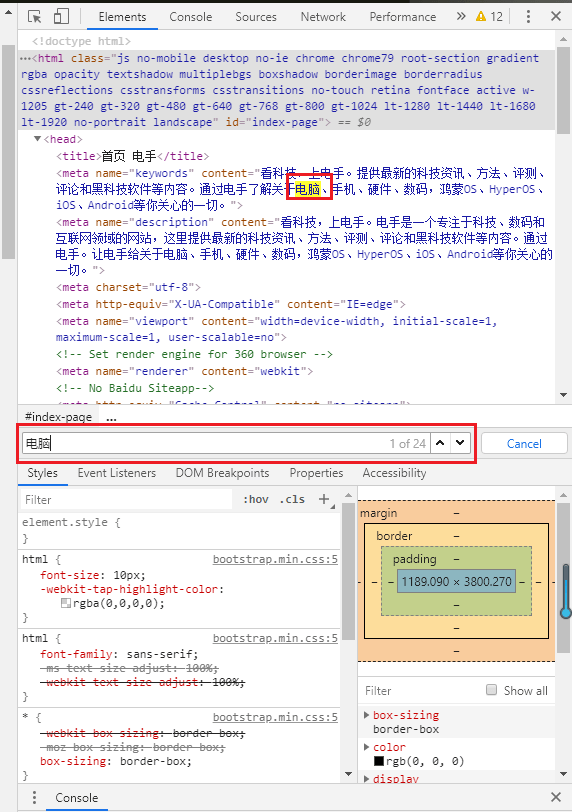This screenshot has width=572, height=812.
Task: Select the 'Set render engine for 360 browser' comment
Action: (194, 354)
